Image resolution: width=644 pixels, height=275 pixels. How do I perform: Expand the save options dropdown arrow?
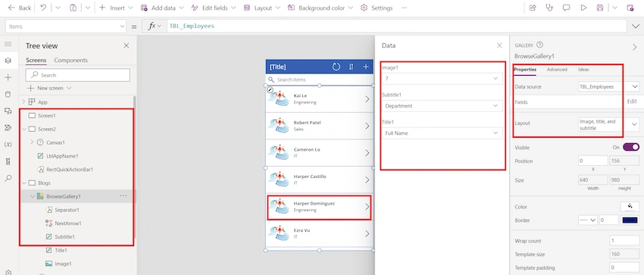[614, 8]
